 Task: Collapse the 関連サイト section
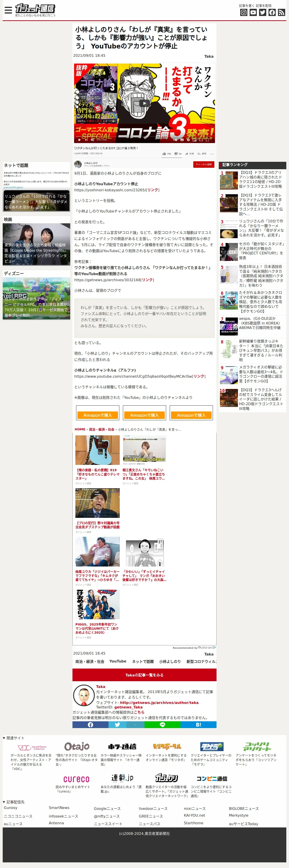pyautogui.click(x=14, y=738)
